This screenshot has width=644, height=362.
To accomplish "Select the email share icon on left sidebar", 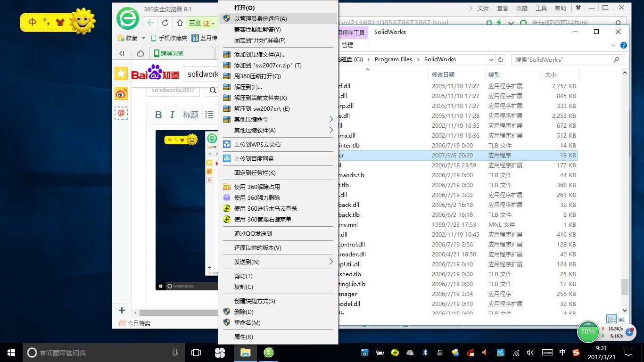I will click(121, 113).
